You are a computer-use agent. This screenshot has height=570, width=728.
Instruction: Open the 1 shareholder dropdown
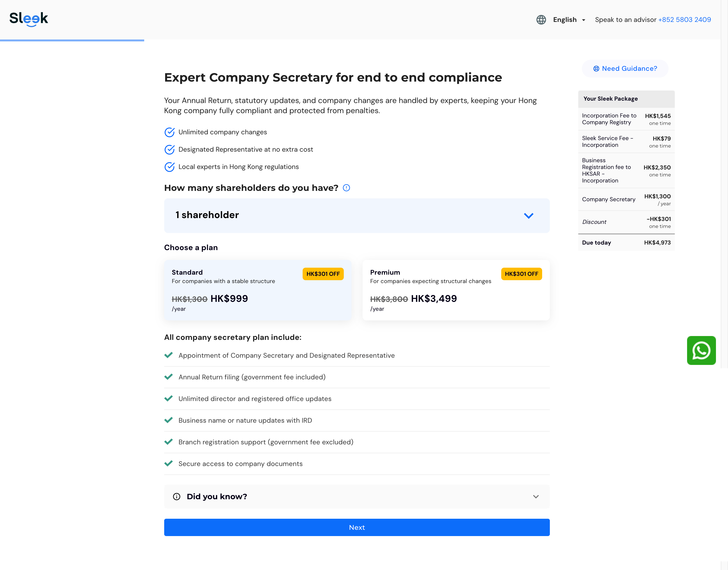(357, 216)
